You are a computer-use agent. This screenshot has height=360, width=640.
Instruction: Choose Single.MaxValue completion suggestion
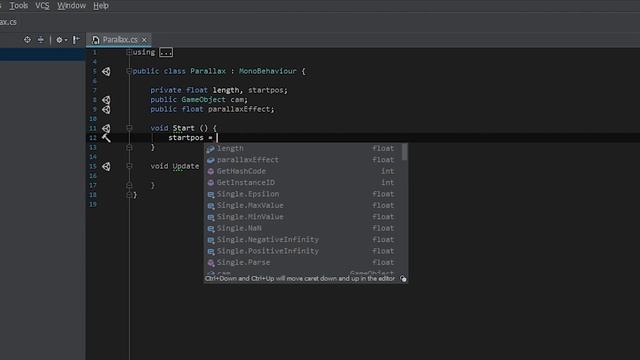point(303,206)
